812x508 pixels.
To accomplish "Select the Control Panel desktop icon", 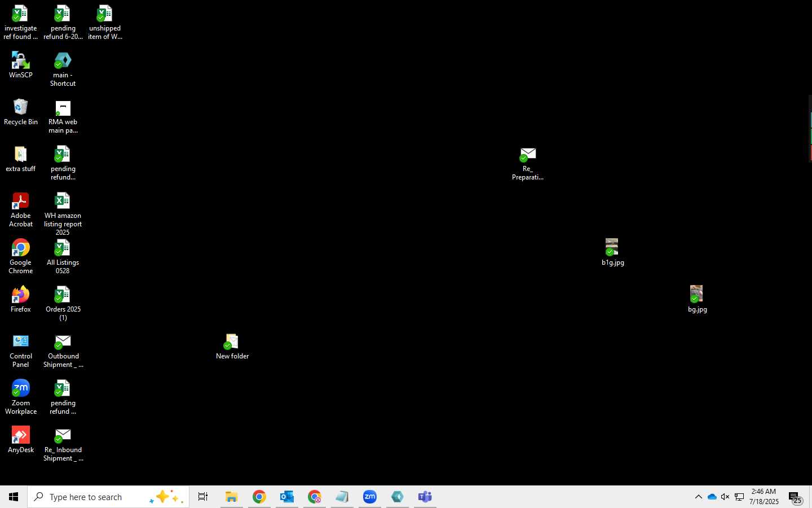I will [x=21, y=351].
